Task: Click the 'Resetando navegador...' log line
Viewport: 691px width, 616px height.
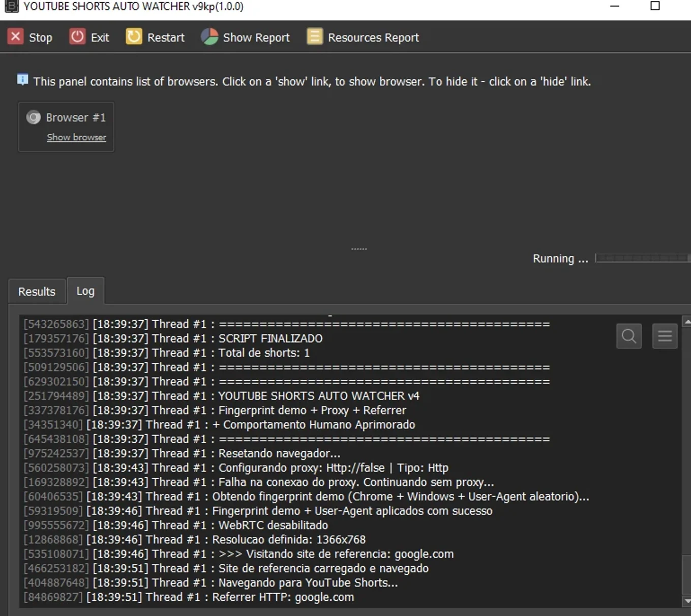Action: [x=279, y=453]
